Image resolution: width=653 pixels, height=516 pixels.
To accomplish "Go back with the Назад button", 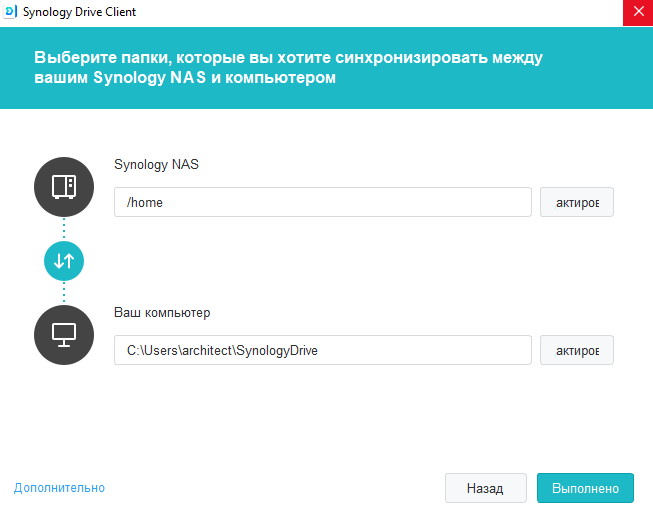I will (485, 489).
